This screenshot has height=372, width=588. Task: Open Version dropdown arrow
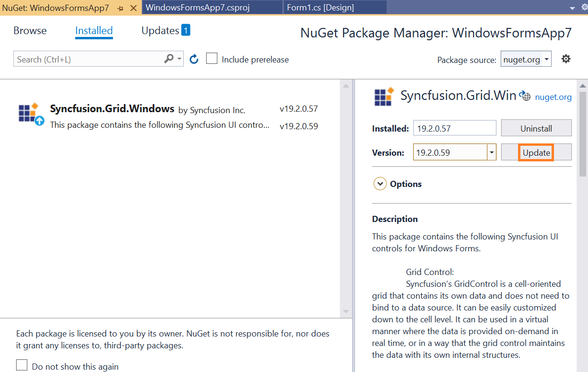tap(492, 152)
